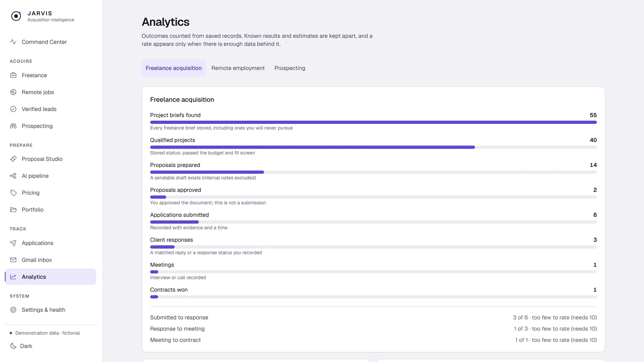Screen dimensions: 644x362
Task: Switch to Remote employment tab
Action: pyautogui.click(x=238, y=68)
